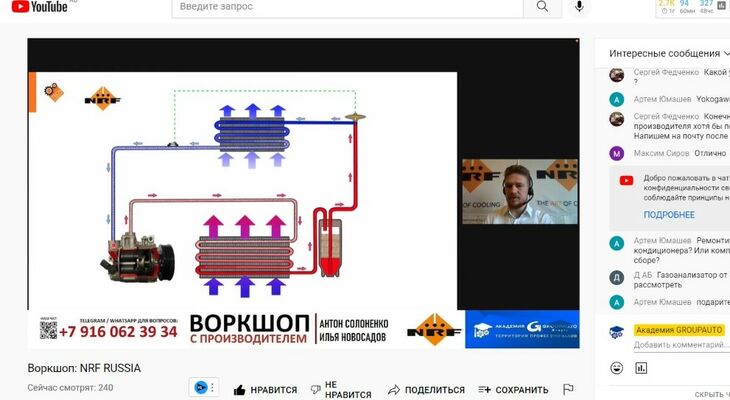The width and height of the screenshot is (730, 400).
Task: Click the 'СКРЫТЬ' chat button
Action: click(x=712, y=394)
